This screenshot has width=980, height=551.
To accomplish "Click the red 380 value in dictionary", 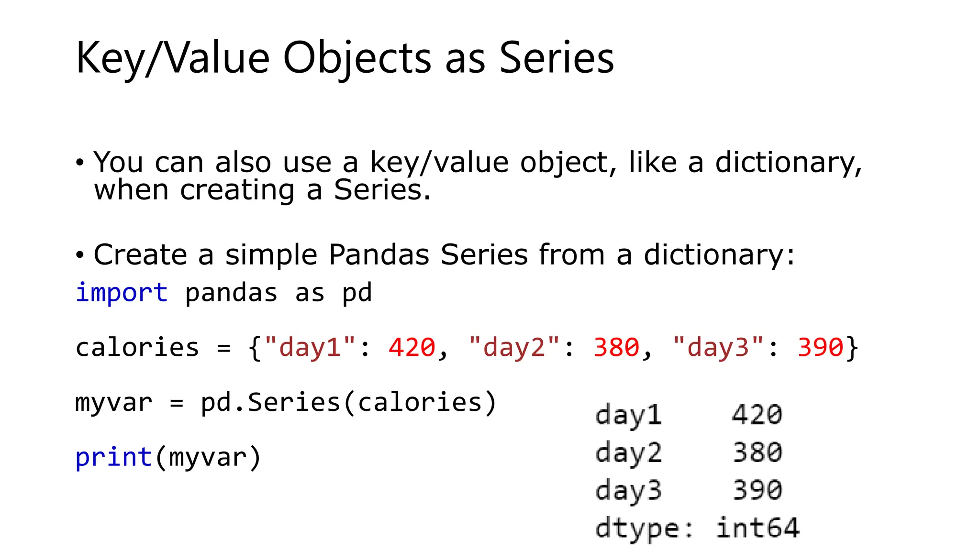I will click(x=616, y=347).
